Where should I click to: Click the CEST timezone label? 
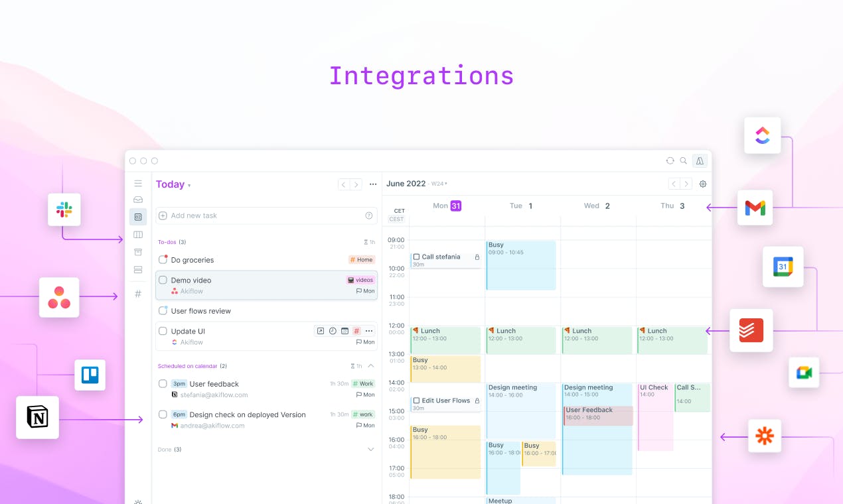coord(396,219)
